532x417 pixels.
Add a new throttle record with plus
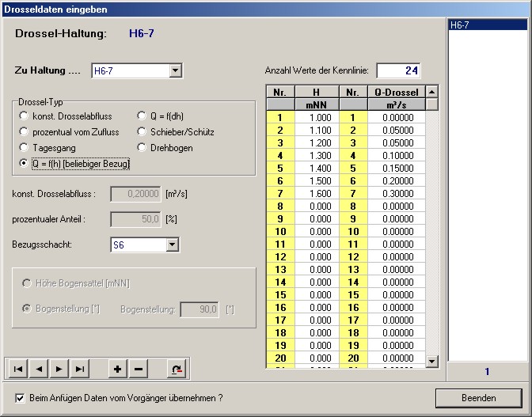(118, 369)
